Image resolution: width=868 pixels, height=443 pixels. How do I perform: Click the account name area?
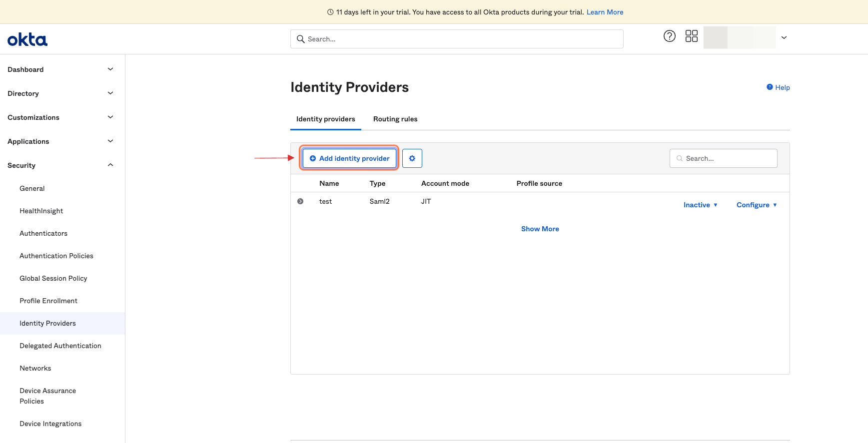740,37
